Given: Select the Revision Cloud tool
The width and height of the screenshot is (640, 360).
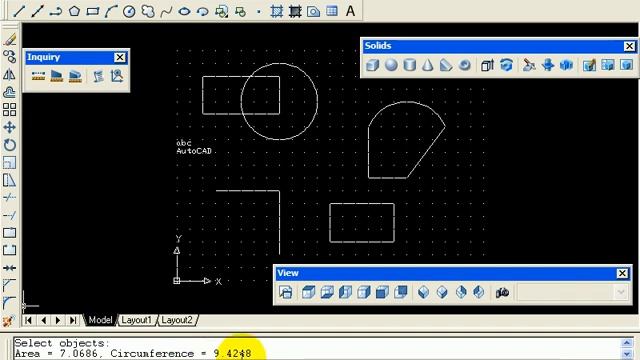Looking at the screenshot, I should 148,11.
